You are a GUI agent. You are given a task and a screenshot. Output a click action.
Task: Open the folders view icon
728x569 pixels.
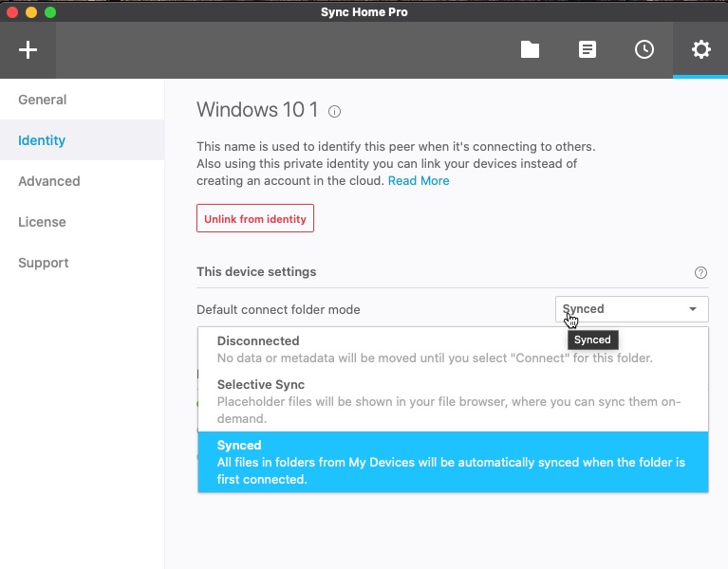530,49
